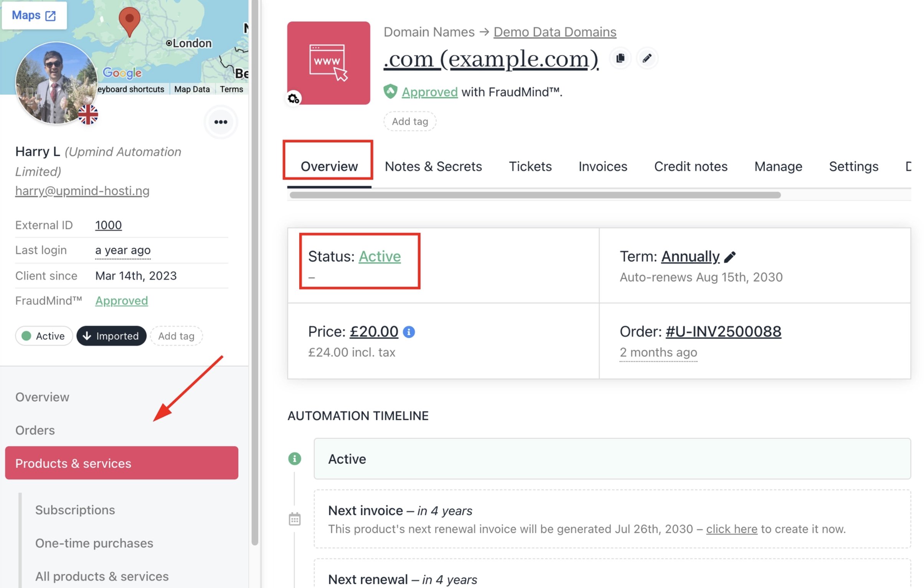This screenshot has height=588, width=924.
Task: Click the Imported tag
Action: point(111,336)
